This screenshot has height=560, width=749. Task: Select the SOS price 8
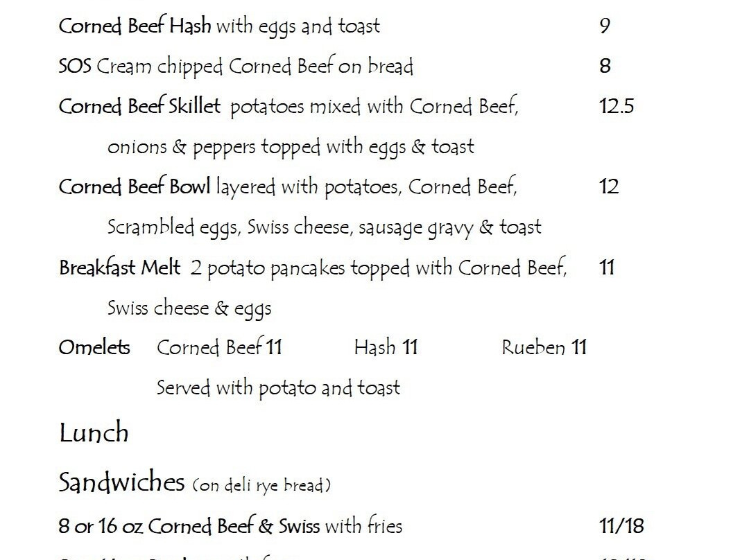605,66
